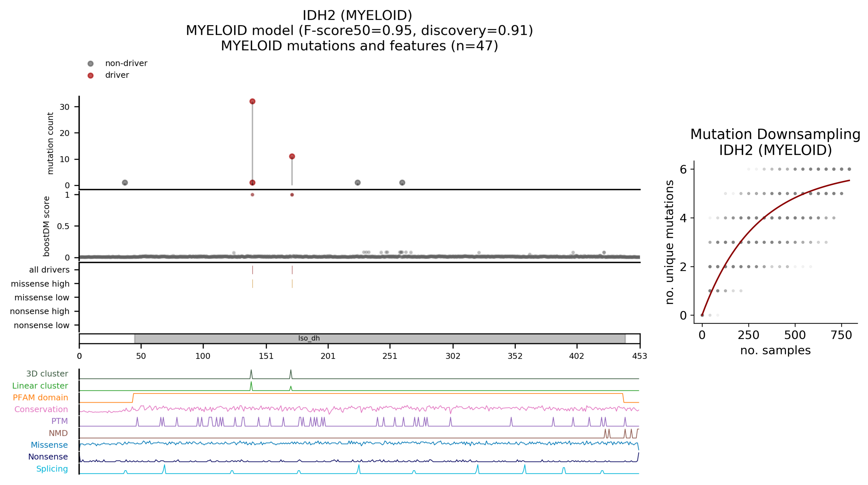
Task: Click the Linear cluster track label
Action: click(40, 386)
